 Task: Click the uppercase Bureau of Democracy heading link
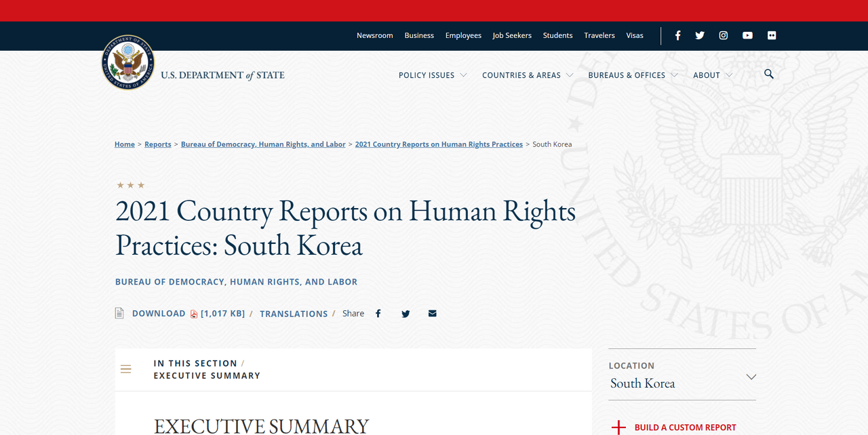click(236, 282)
